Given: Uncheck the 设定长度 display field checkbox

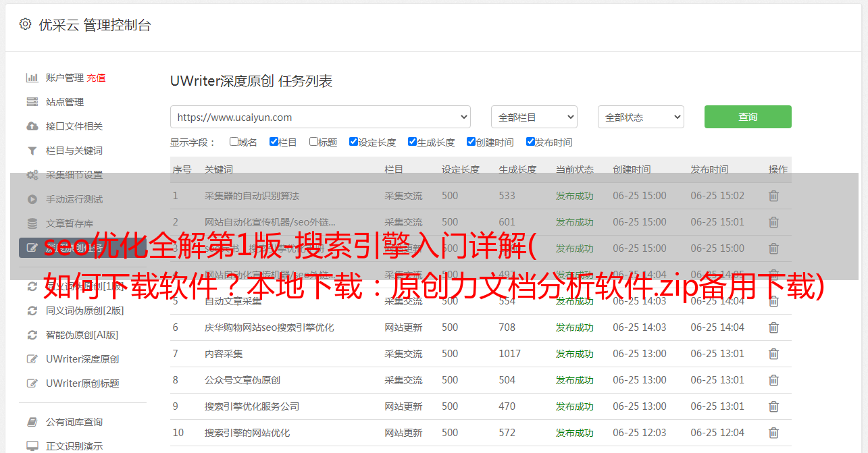Looking at the screenshot, I should click(x=353, y=142).
